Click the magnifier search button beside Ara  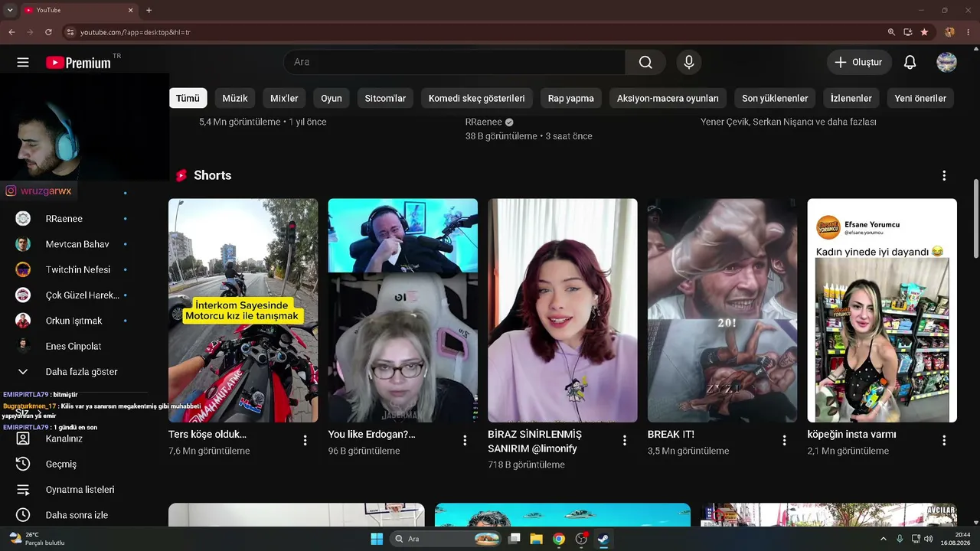click(645, 62)
